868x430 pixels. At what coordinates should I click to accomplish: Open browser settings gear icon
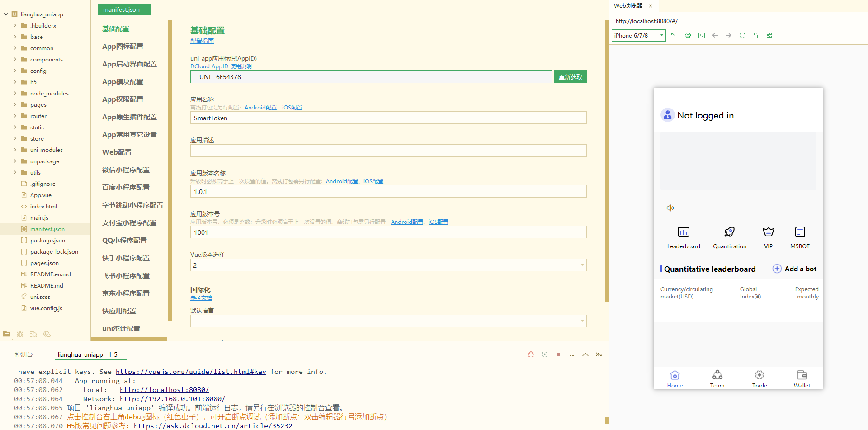tap(688, 35)
